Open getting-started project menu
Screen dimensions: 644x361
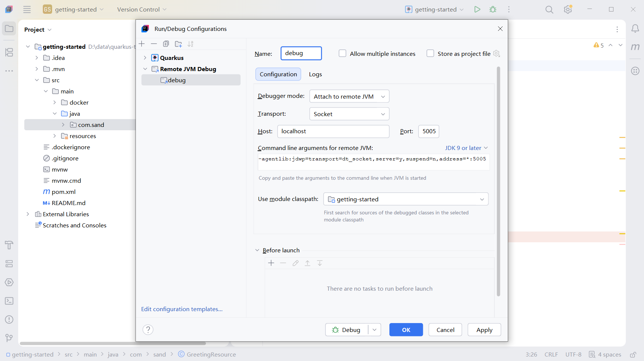(73, 9)
